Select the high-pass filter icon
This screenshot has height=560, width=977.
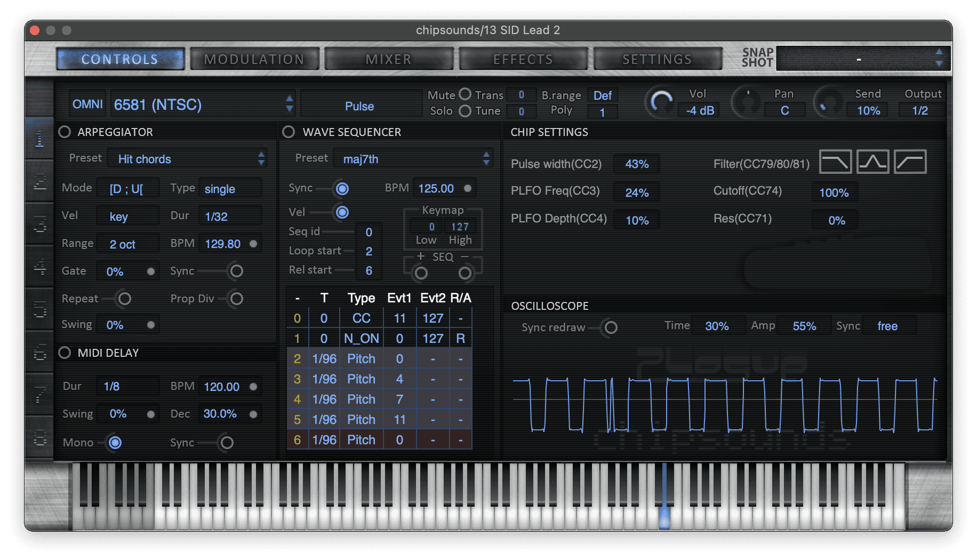point(910,162)
